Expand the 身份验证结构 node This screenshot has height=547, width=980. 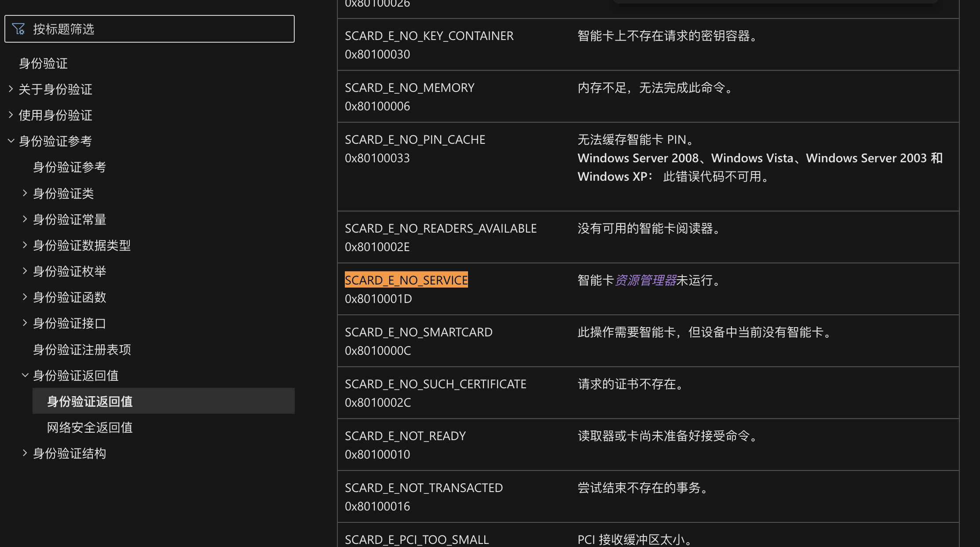point(25,453)
